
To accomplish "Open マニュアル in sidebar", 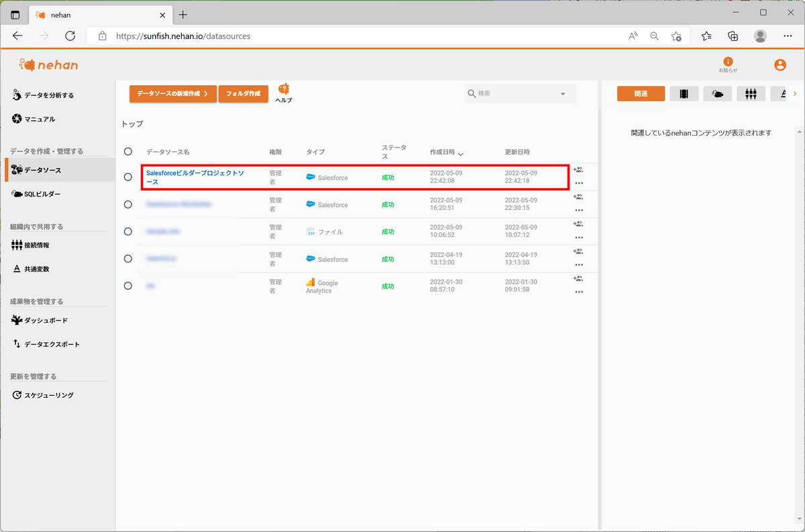I will [x=34, y=119].
